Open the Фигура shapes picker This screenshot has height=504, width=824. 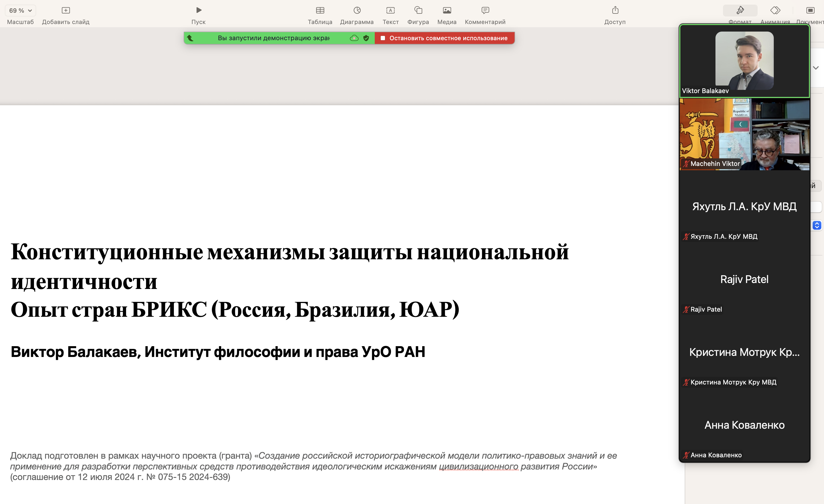click(418, 10)
